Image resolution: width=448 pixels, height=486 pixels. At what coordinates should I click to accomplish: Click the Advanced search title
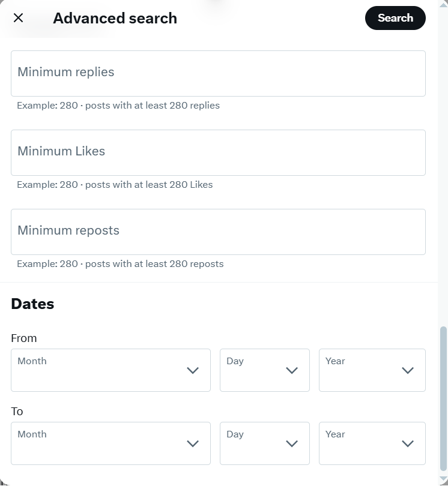[115, 18]
